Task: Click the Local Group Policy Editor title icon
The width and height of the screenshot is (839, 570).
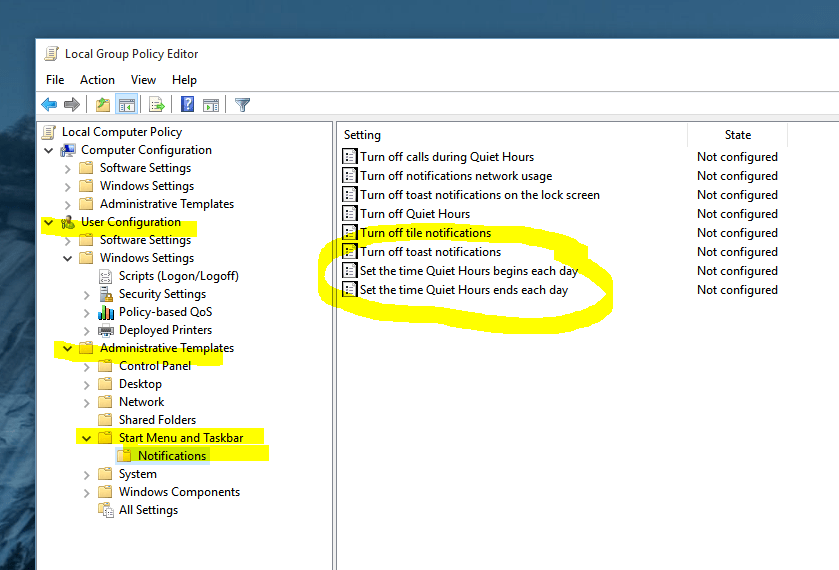Action: [x=51, y=54]
